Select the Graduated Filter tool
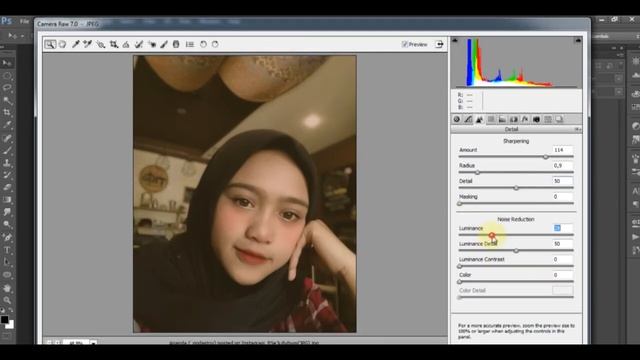 (176, 44)
